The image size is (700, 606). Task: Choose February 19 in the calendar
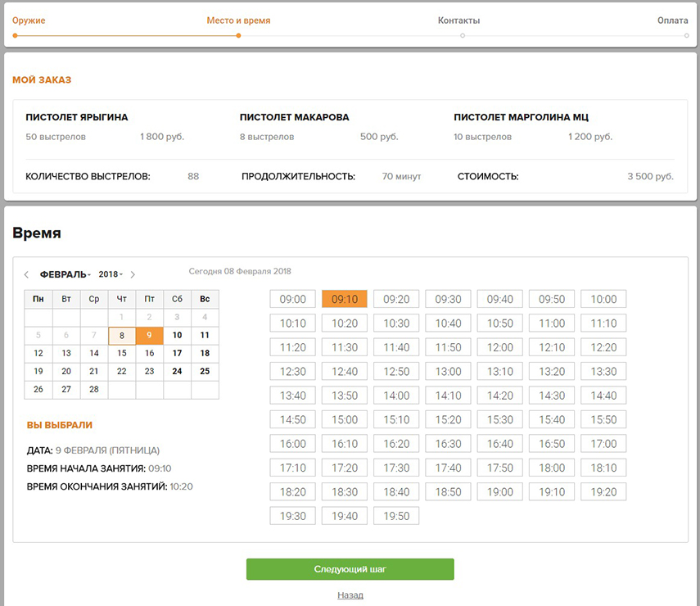coord(38,372)
